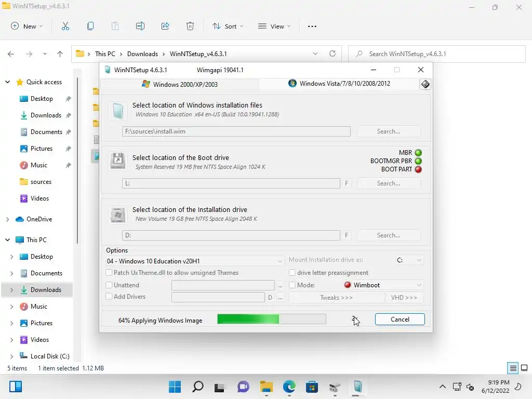Switch Explorer to details view icon

(x=513, y=368)
